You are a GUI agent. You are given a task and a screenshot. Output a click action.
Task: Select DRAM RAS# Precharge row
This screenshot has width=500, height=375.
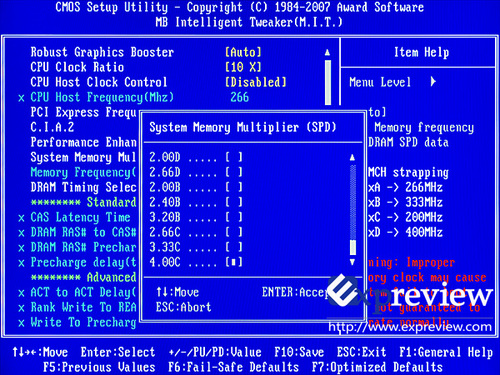click(77, 247)
